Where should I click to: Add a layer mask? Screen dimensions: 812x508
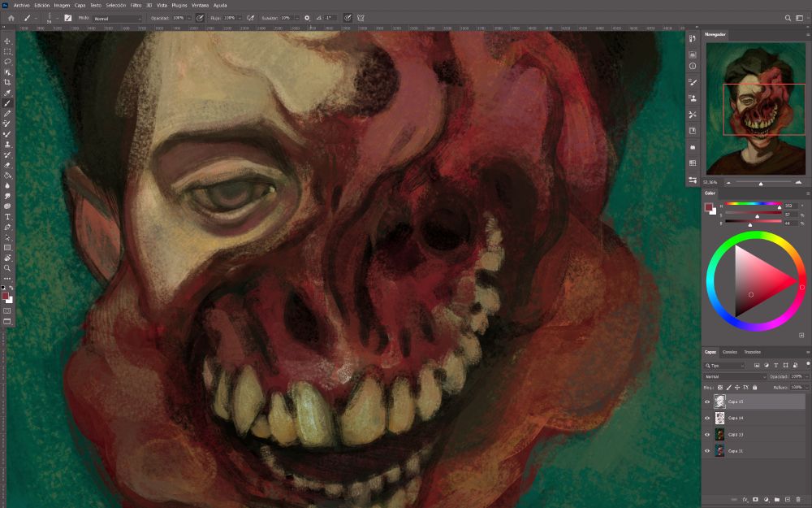755,500
